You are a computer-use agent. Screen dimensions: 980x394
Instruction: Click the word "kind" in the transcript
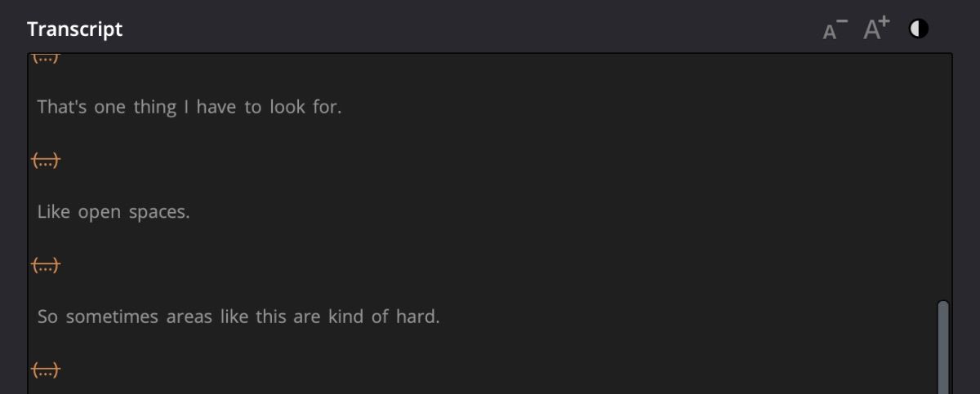[x=345, y=317]
